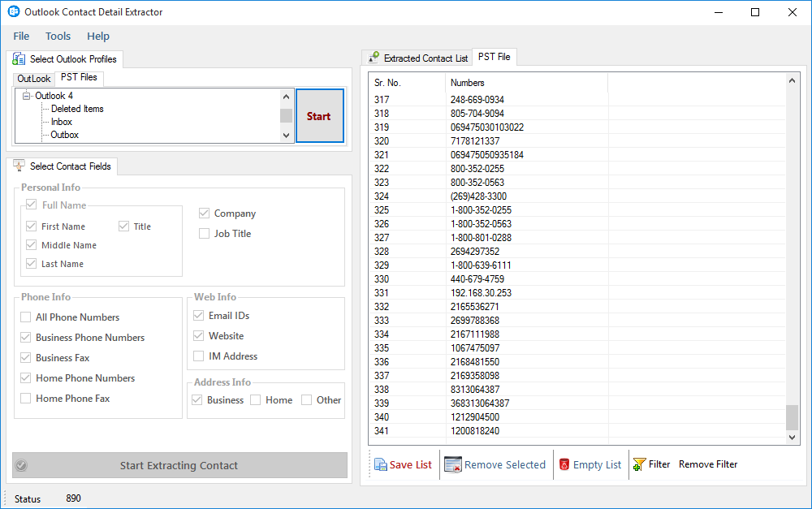The image size is (812, 509).
Task: Click Start Extracting Contact button
Action: click(179, 465)
